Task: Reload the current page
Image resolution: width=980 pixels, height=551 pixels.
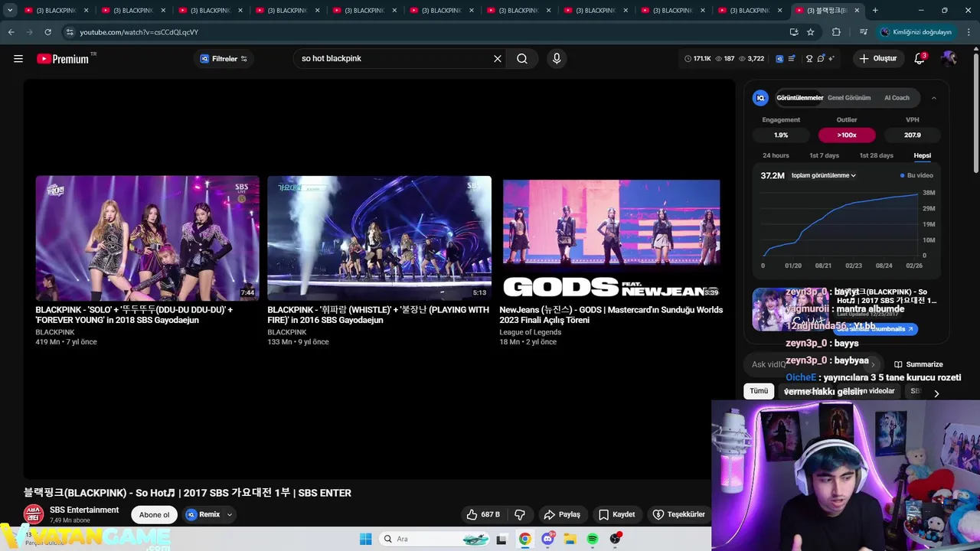Action: pyautogui.click(x=47, y=32)
